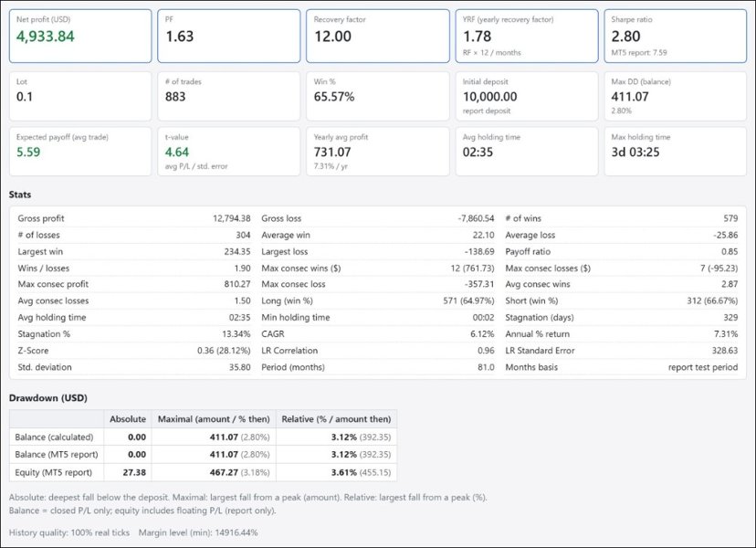Select the Long win % value 571 (64.97%)

pyautogui.click(x=468, y=301)
